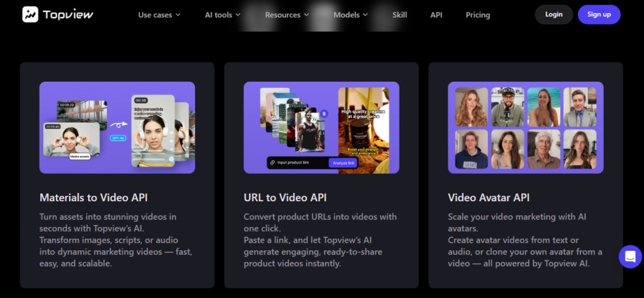
Task: Select the beach woman avatar thumbnail
Action: click(544, 107)
